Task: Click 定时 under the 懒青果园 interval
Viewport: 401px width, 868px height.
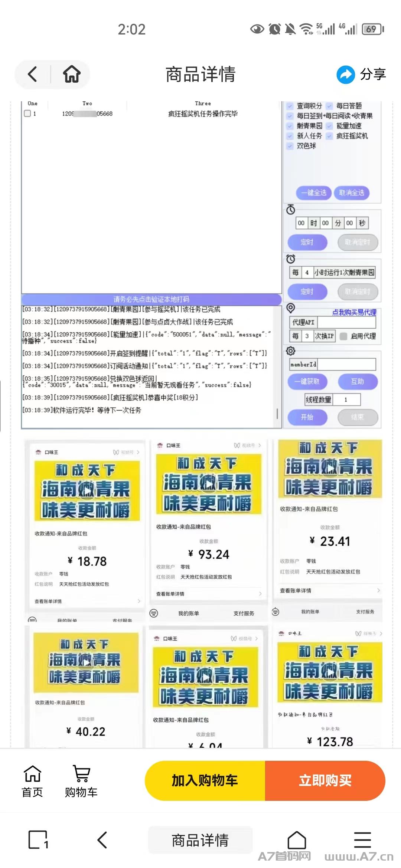Action: pos(307,292)
